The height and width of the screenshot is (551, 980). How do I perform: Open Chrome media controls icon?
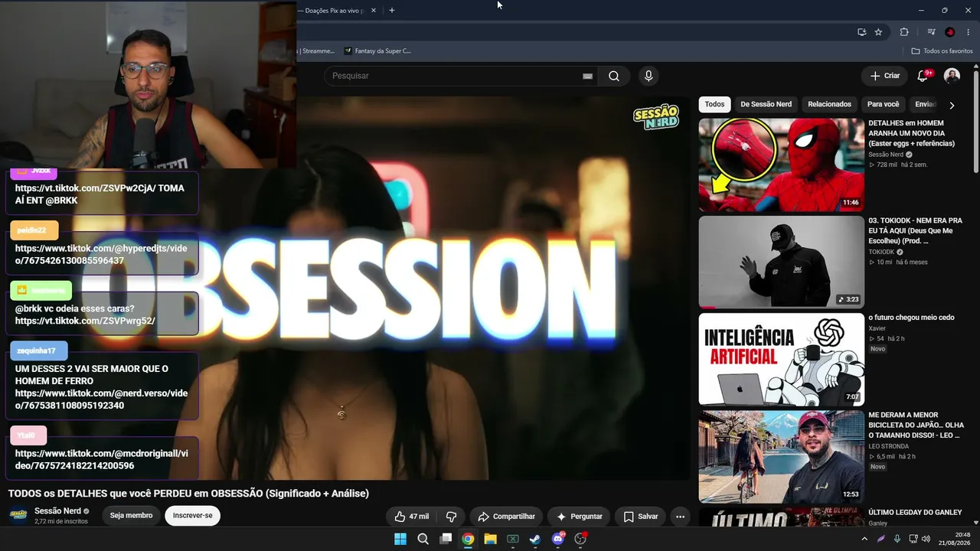click(931, 32)
